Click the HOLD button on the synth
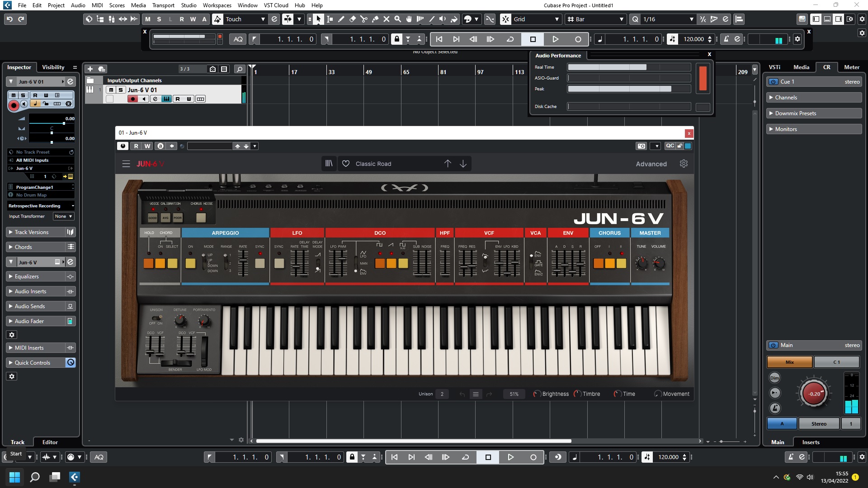Viewport: 868px width, 488px height. click(x=149, y=263)
